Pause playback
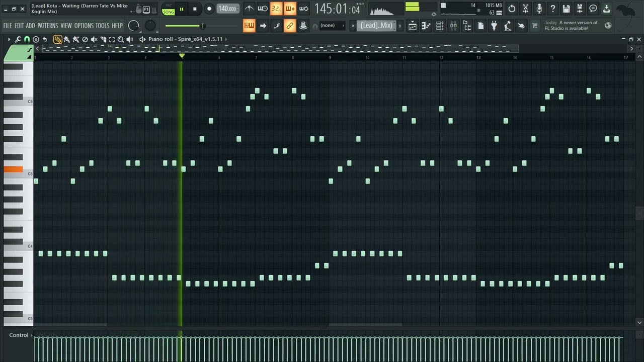 point(182,9)
